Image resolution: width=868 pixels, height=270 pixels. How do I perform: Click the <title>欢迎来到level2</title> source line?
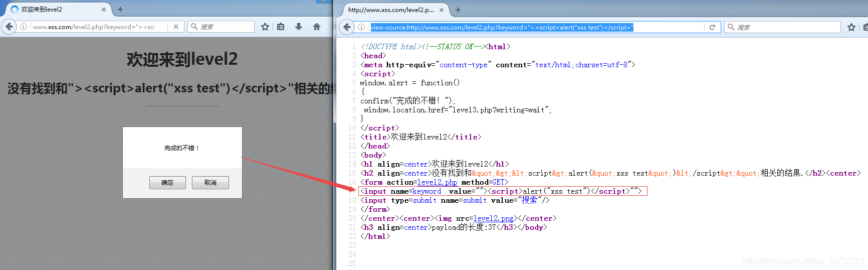coord(421,137)
